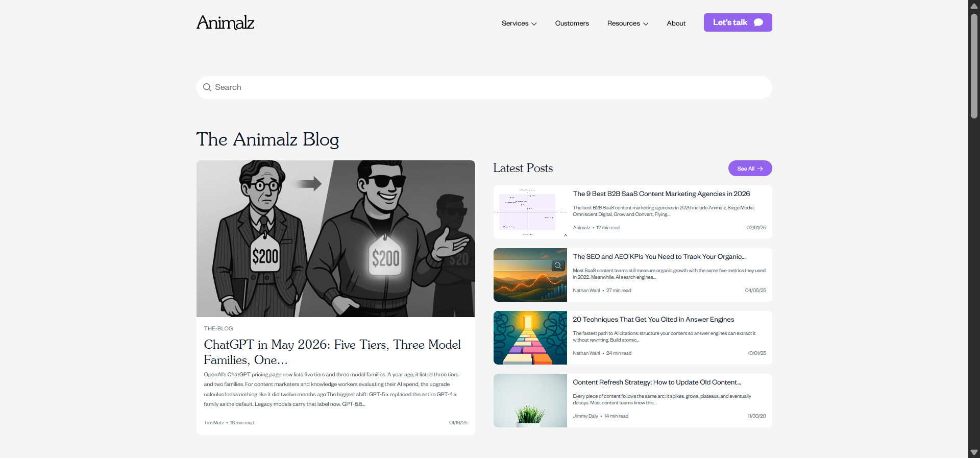
Task: Click the featured post excerpt starting "OpenAI's ChatGPT pricing"
Action: (331, 389)
